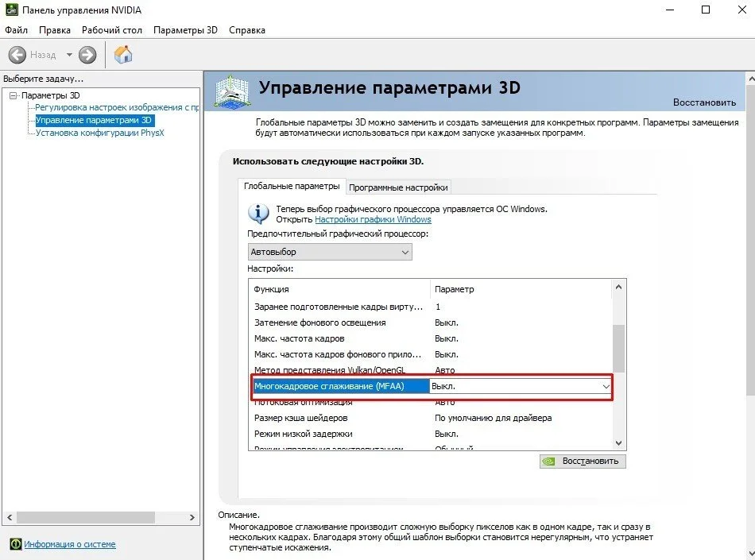
Task: Click main panel scroll up arrow
Action: (751, 79)
